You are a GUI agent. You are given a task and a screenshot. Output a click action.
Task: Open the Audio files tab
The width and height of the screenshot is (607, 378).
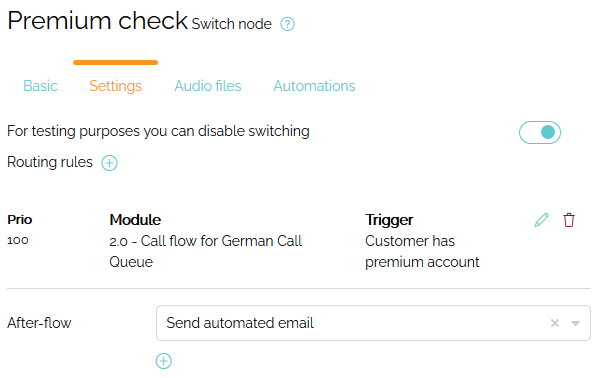[x=208, y=86]
